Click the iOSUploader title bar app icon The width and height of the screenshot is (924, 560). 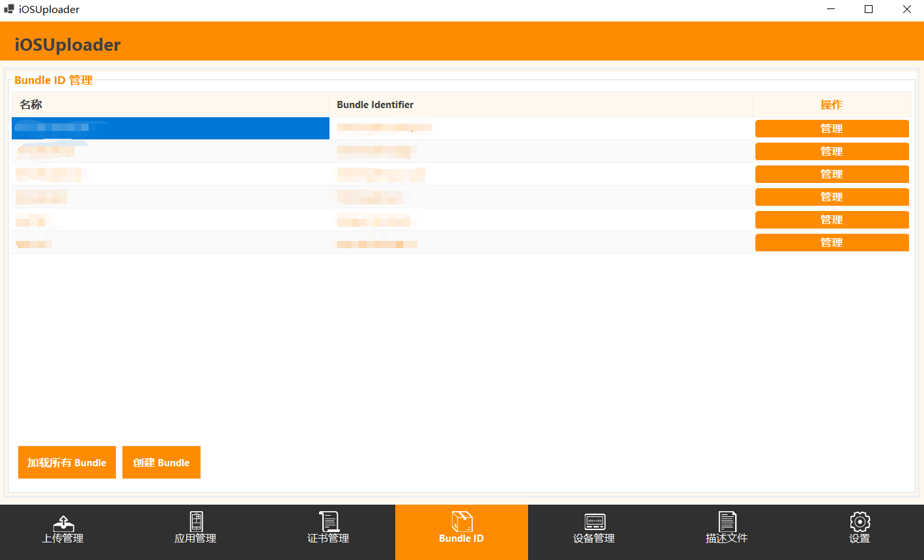[9, 10]
